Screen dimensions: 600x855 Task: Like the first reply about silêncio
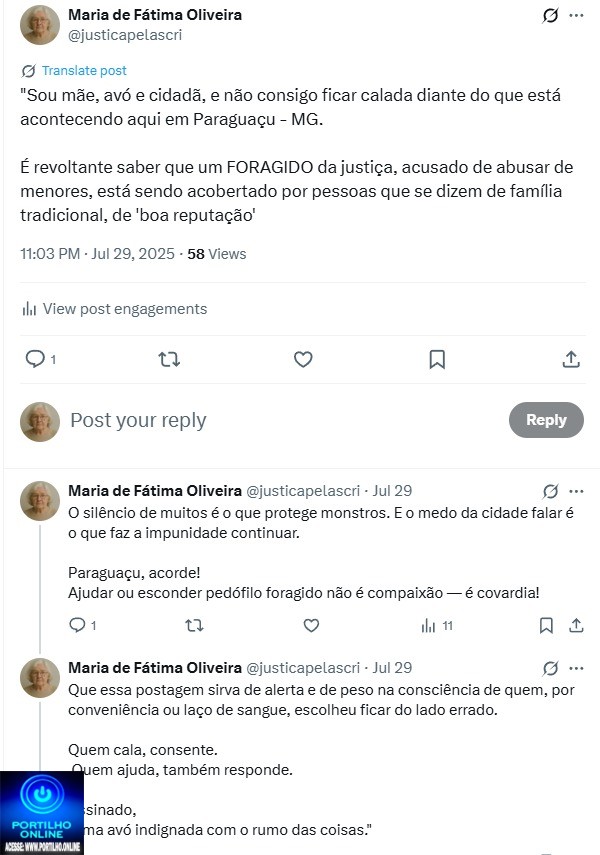click(x=311, y=625)
